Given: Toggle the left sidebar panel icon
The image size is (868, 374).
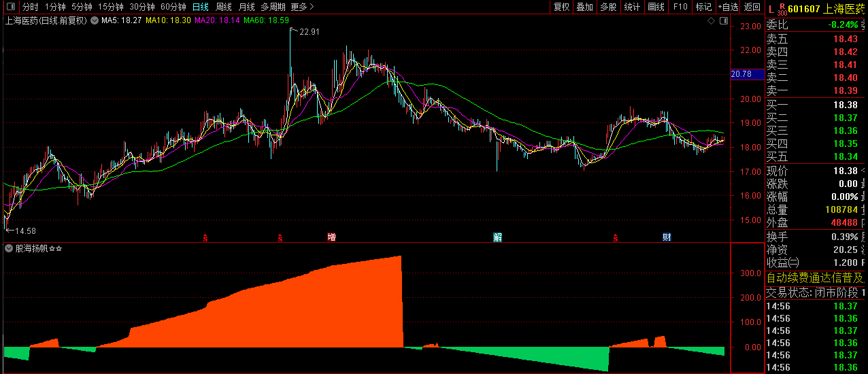Looking at the screenshot, I should pyautogui.click(x=10, y=7).
